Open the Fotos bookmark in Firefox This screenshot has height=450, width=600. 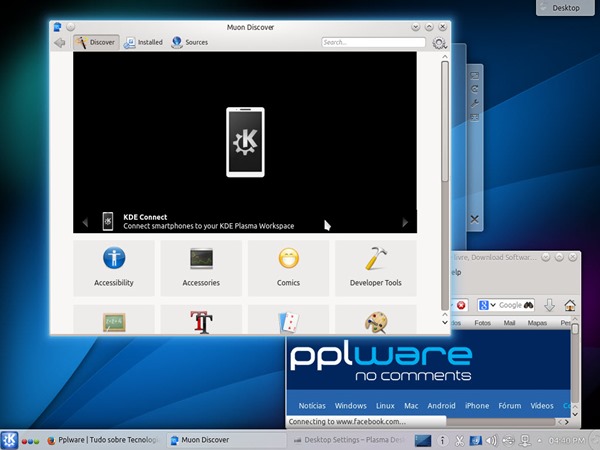(482, 323)
